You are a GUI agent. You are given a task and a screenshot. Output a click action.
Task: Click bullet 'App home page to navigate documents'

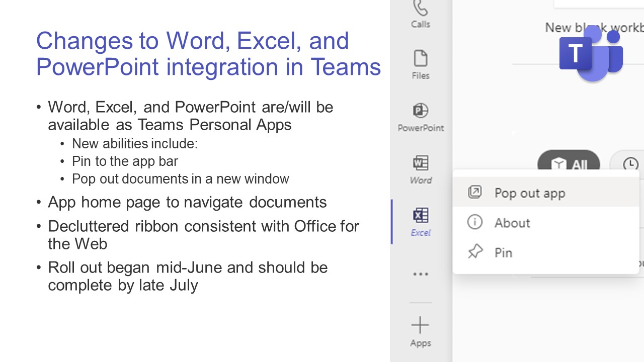pos(187,202)
